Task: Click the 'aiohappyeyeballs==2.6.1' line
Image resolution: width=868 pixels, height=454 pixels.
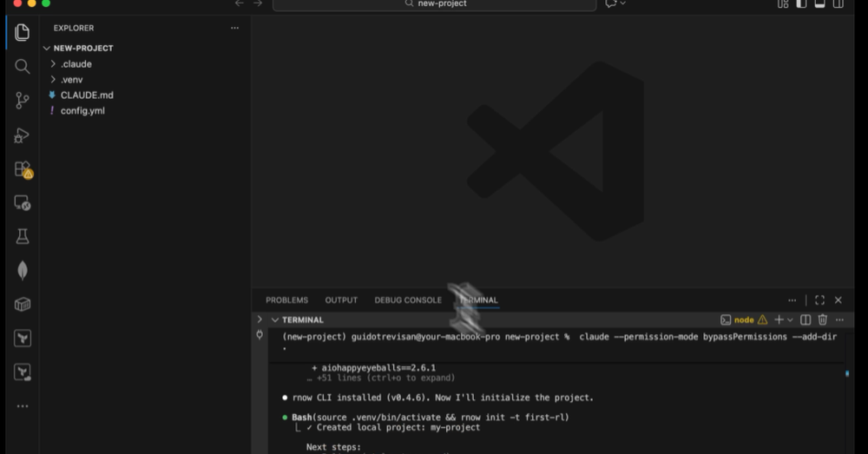Action: click(x=373, y=368)
